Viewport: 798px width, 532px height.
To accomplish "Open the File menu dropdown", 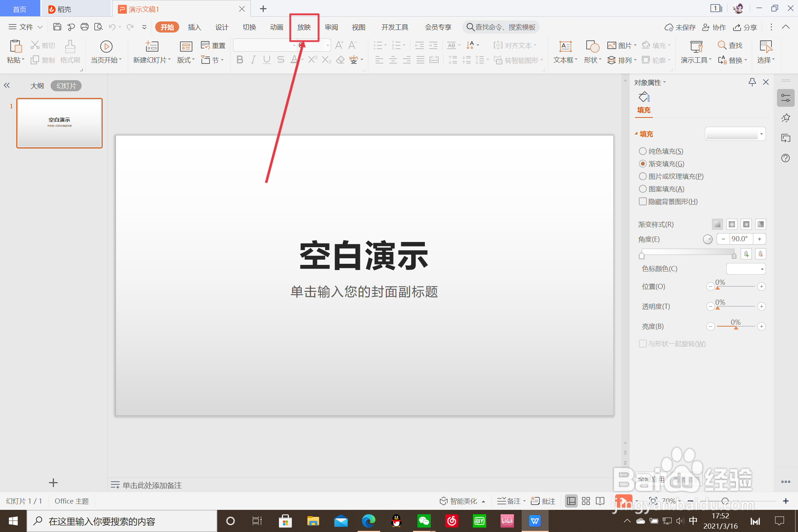I will click(26, 27).
